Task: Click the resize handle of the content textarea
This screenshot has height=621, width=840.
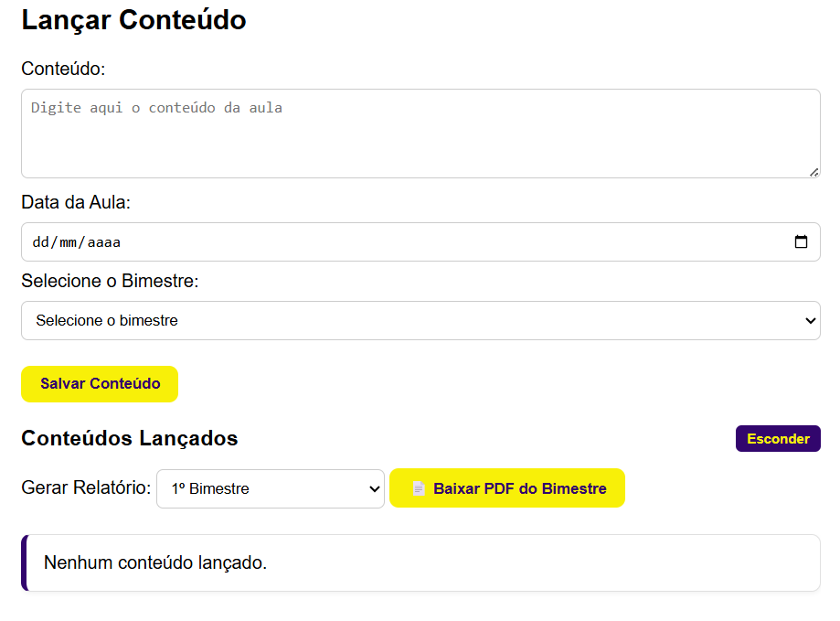Action: [x=813, y=170]
